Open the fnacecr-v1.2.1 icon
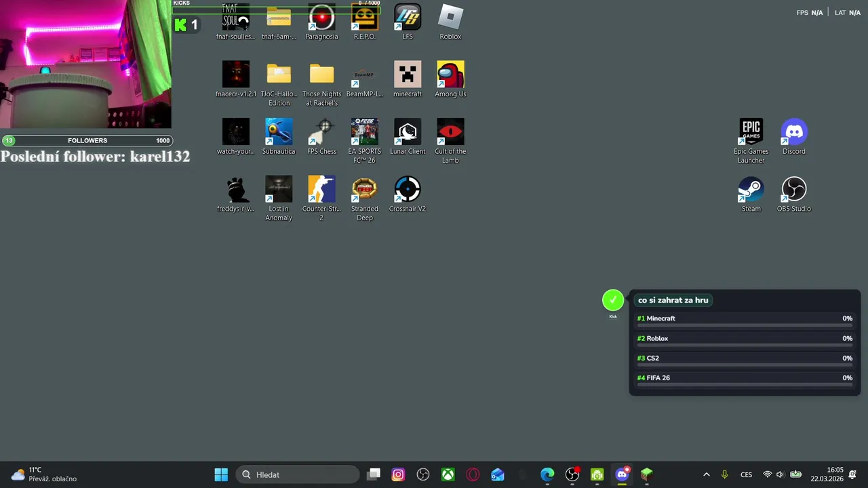 pos(235,79)
